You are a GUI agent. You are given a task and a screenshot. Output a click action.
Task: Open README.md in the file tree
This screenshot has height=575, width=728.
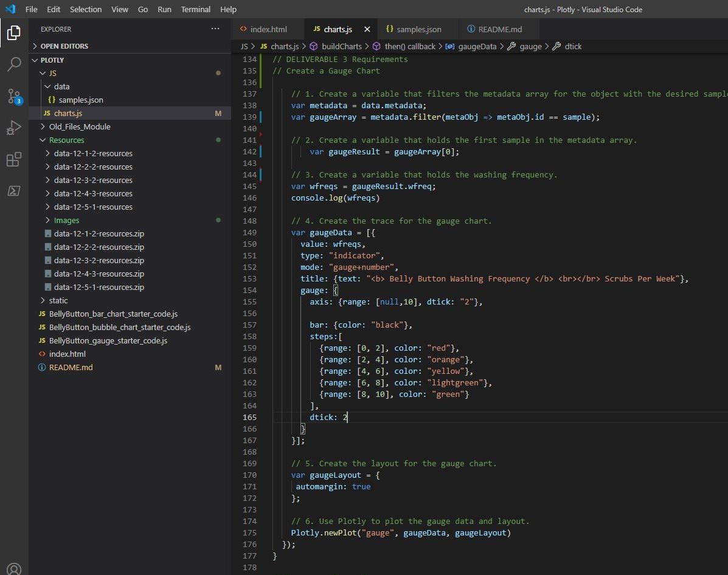pos(71,367)
